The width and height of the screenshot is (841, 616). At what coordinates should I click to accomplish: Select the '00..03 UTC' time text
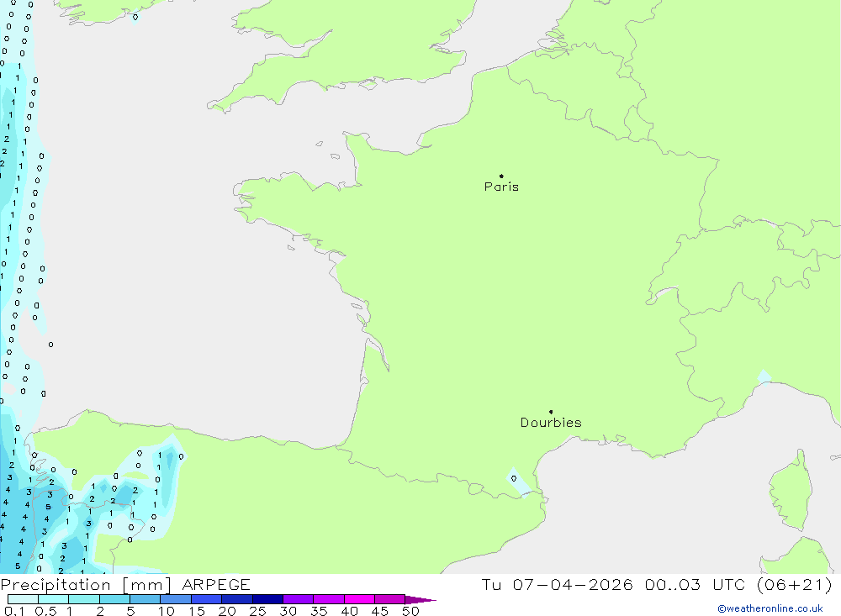coord(695,584)
